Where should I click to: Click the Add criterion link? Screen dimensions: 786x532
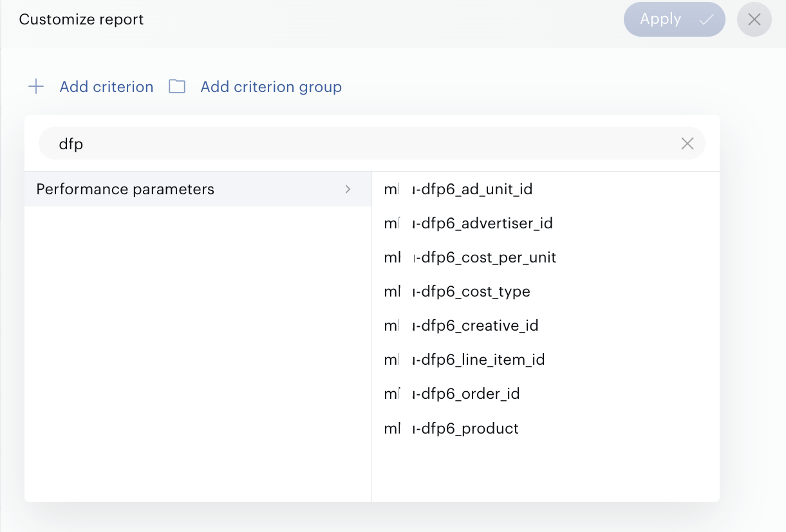(106, 87)
